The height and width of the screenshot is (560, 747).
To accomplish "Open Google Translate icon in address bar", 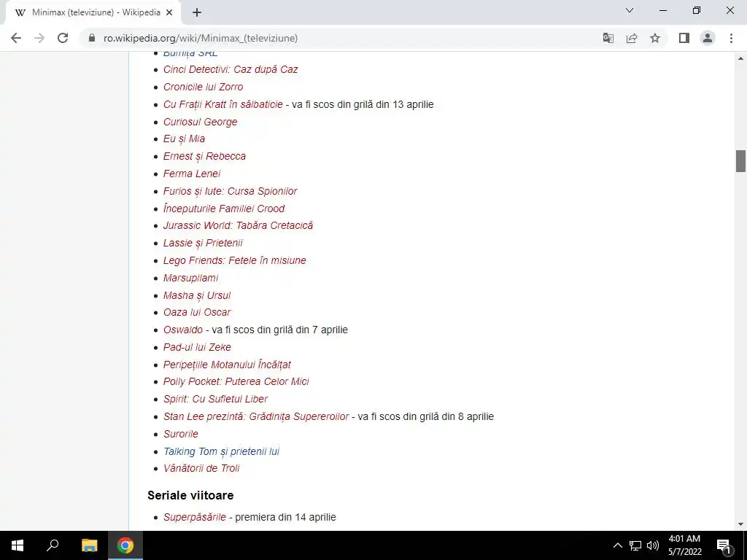I will tap(608, 38).
